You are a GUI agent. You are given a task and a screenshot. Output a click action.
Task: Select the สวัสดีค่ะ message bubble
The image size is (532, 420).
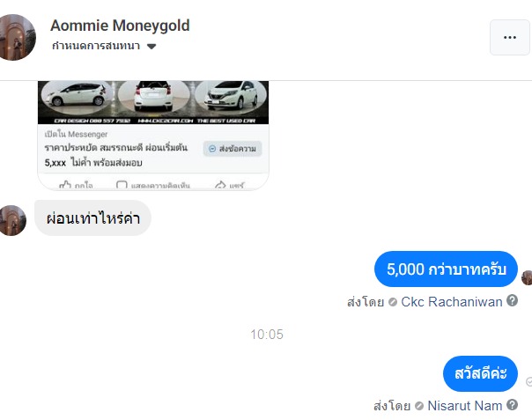[x=480, y=373]
